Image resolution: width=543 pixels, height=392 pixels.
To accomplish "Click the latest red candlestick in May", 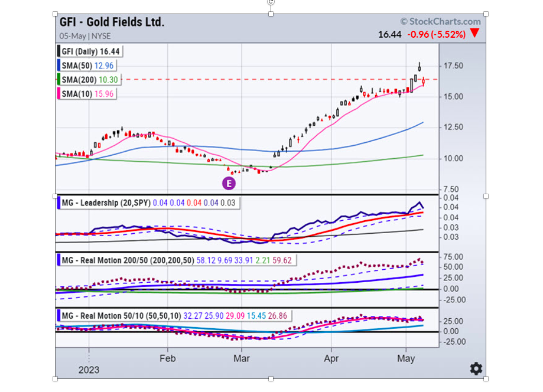I will (423, 81).
